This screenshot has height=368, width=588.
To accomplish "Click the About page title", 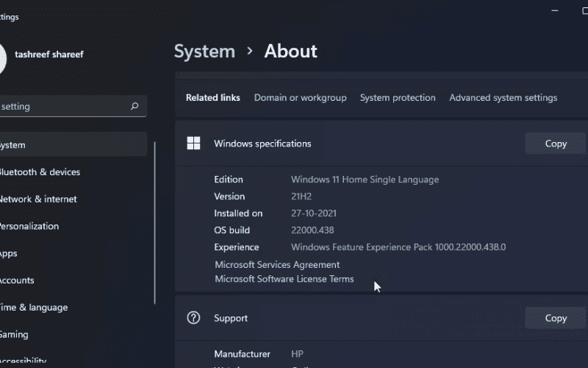I will point(290,51).
